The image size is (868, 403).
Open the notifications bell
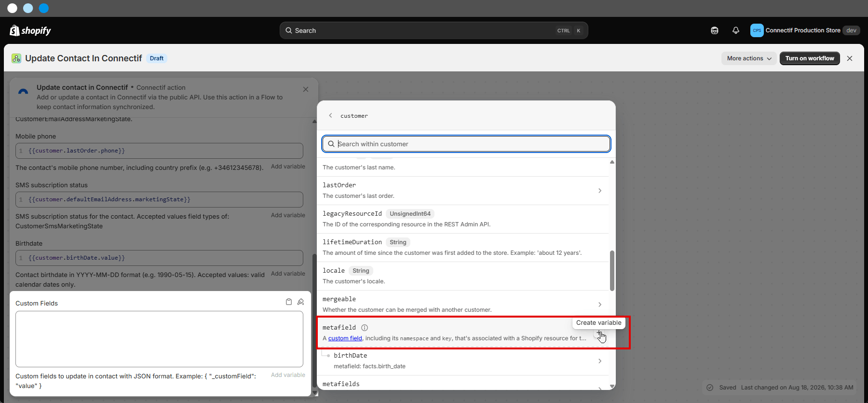click(x=736, y=30)
